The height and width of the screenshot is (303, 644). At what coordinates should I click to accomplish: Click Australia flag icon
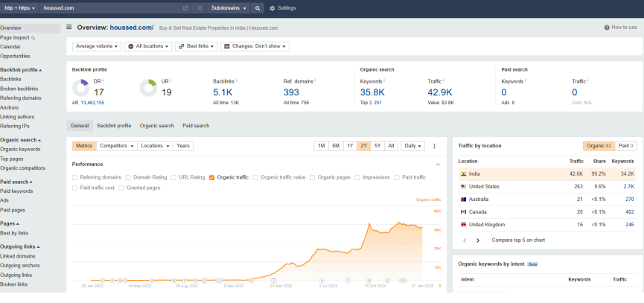[x=463, y=200]
